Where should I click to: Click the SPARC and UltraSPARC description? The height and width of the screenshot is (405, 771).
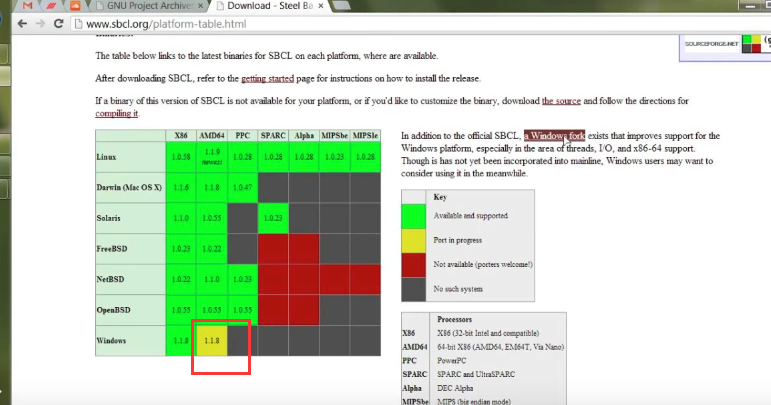click(476, 374)
